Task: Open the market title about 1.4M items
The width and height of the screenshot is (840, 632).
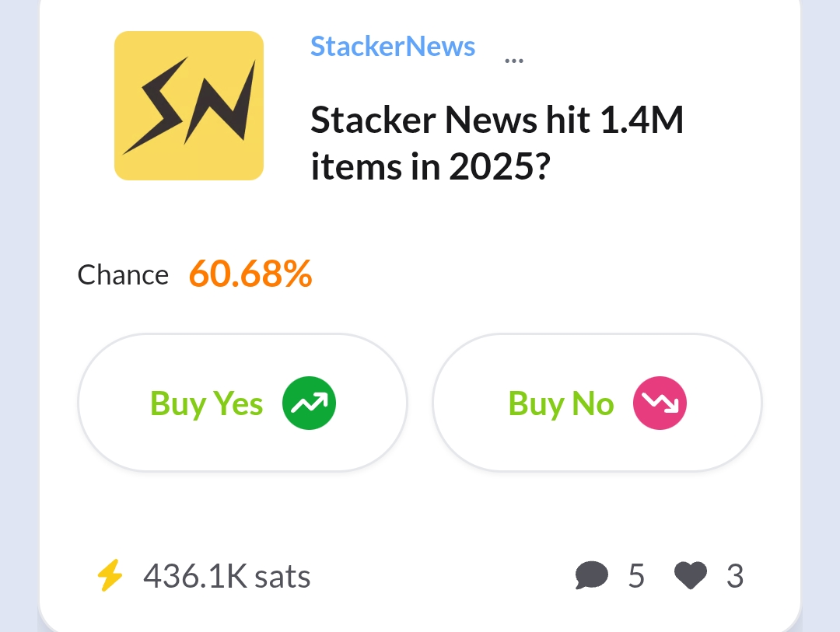Action: pyautogui.click(x=497, y=143)
